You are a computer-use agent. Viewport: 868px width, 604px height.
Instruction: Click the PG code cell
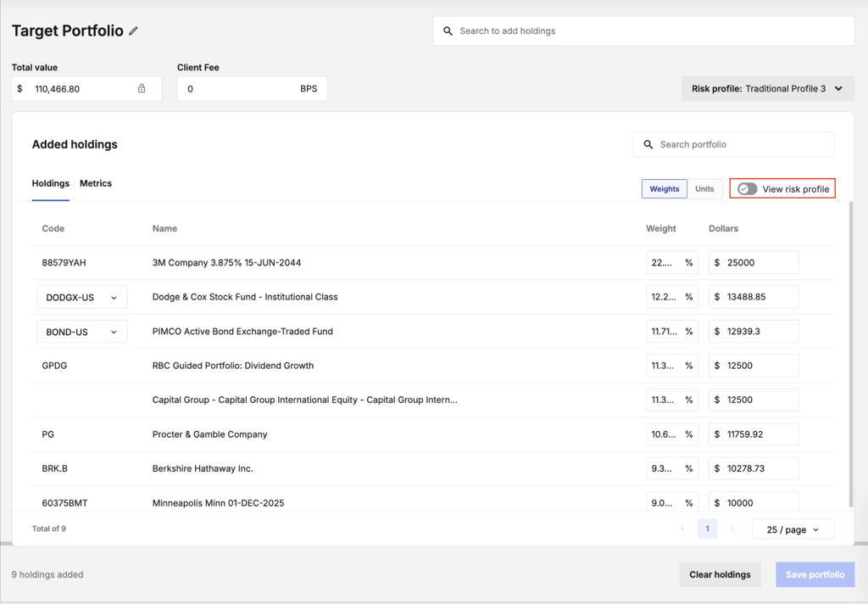click(x=48, y=434)
